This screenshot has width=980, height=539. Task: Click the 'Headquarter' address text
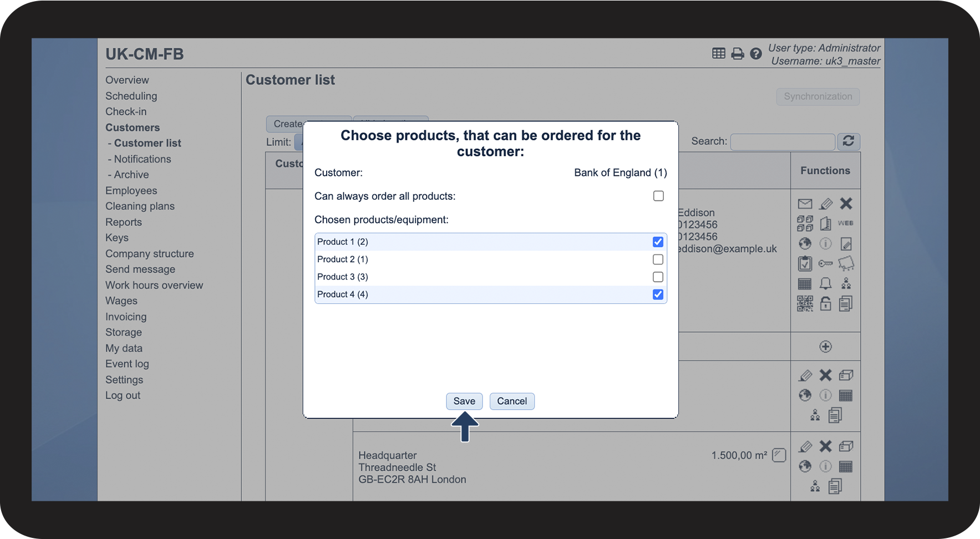[388, 455]
